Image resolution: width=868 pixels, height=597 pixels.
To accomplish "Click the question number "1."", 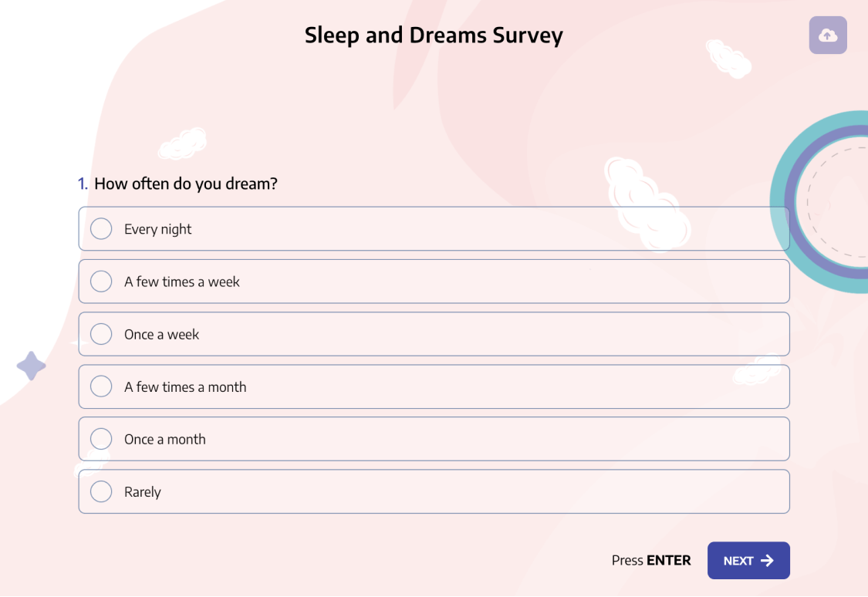I will 82,184.
